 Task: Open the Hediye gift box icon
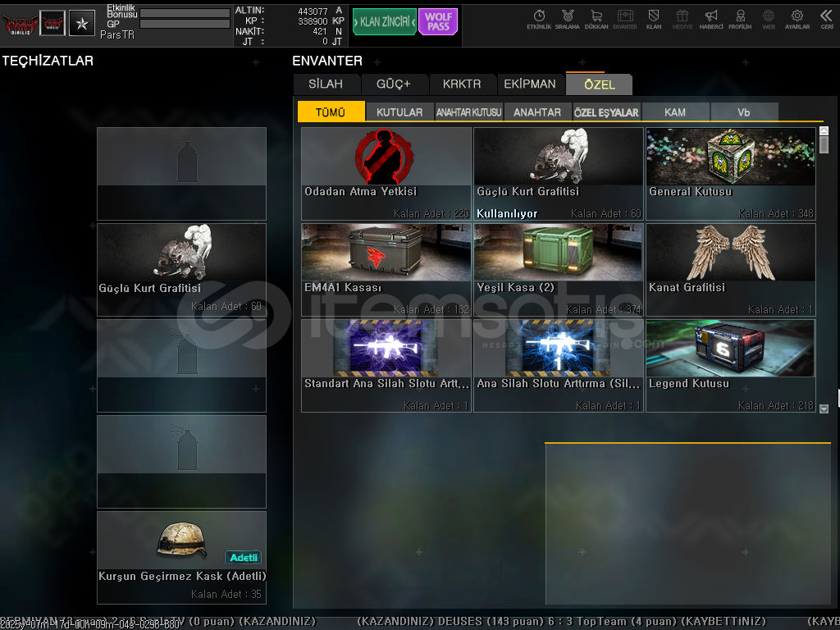682,20
